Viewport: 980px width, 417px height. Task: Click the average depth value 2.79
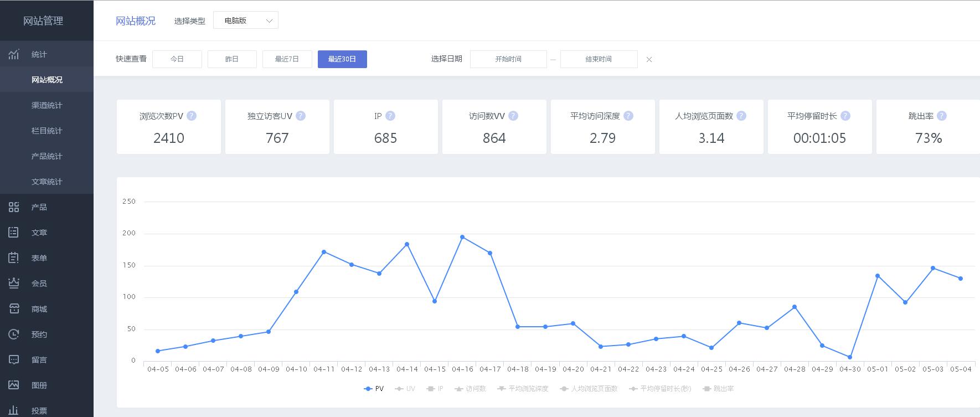point(603,138)
